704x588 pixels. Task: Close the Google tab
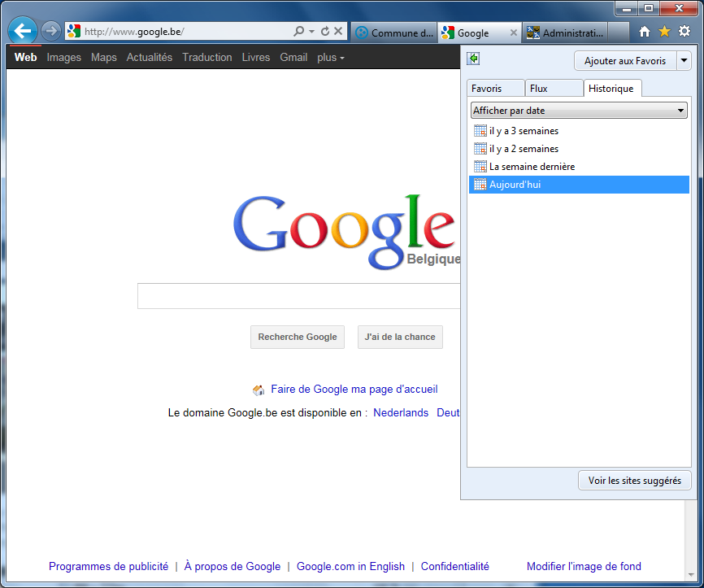[x=513, y=33]
